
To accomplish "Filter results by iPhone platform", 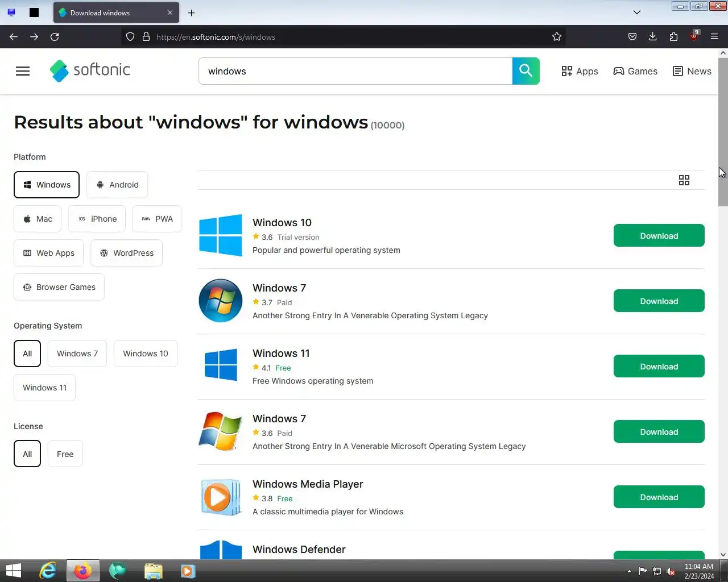I will [x=97, y=219].
